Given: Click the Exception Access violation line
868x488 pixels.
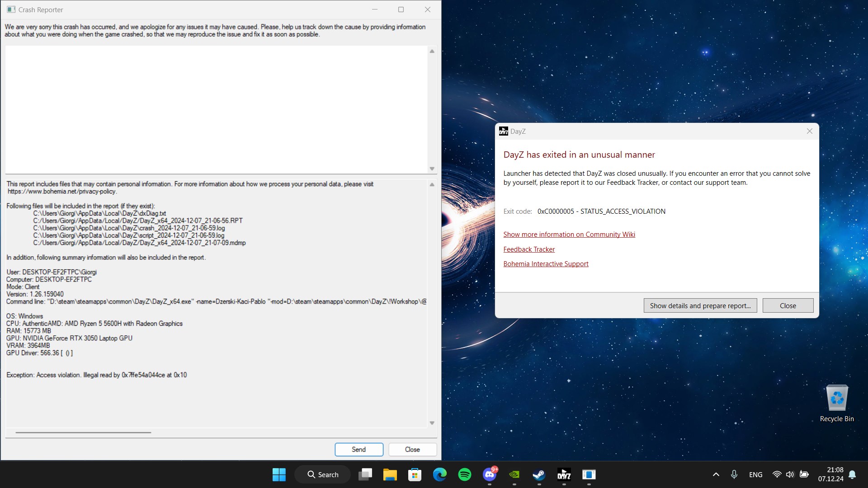Looking at the screenshot, I should click(x=96, y=375).
